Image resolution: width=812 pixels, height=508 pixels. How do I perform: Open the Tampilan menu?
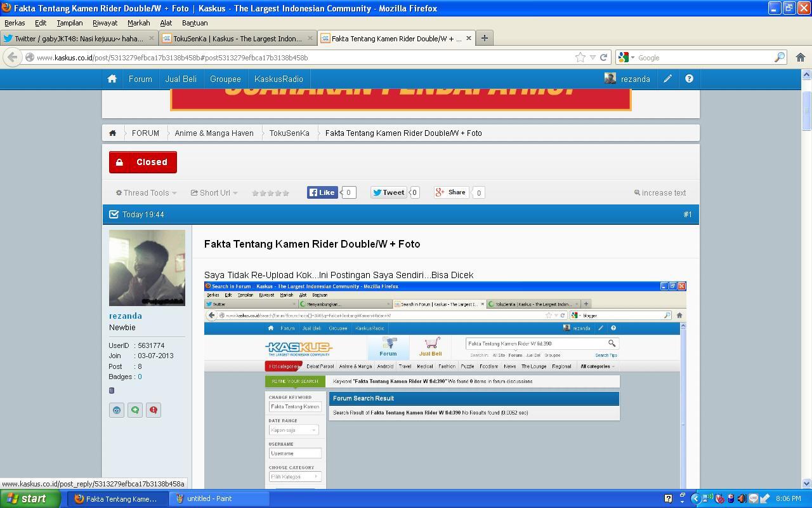coord(70,23)
